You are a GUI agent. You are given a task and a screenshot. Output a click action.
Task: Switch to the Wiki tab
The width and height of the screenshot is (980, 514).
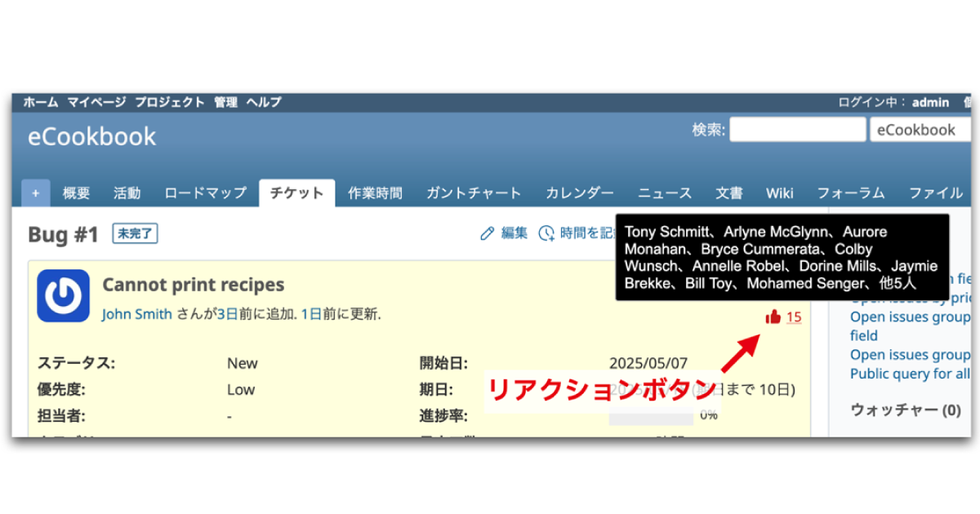tap(780, 193)
